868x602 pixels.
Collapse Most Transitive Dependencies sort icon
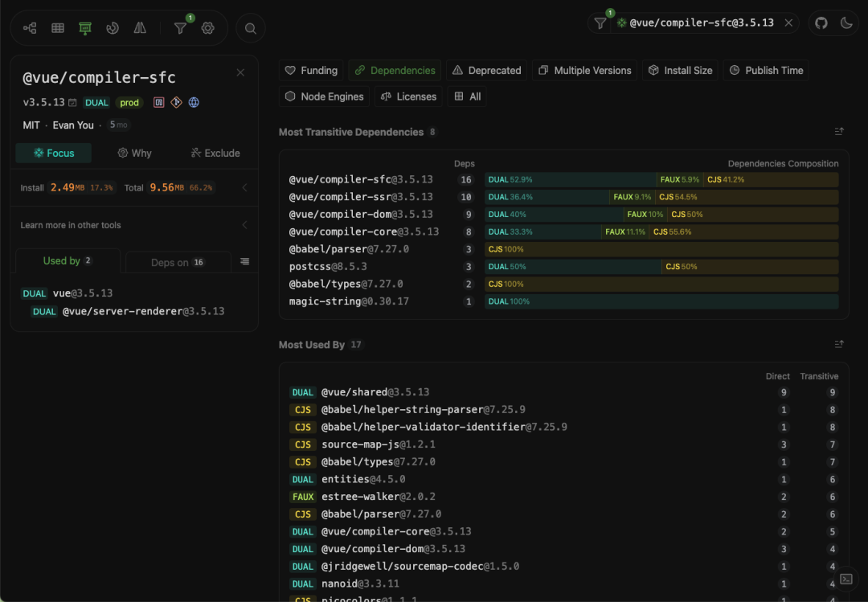pos(838,131)
